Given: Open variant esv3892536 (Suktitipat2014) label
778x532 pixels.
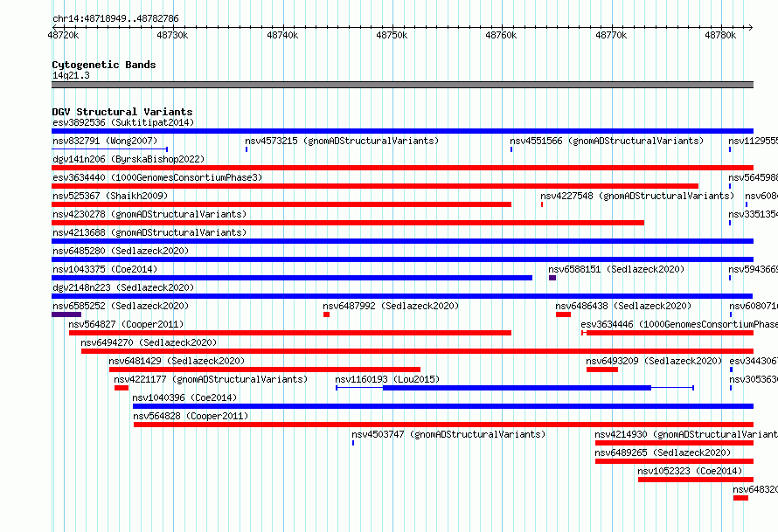Looking at the screenshot, I should (123, 122).
